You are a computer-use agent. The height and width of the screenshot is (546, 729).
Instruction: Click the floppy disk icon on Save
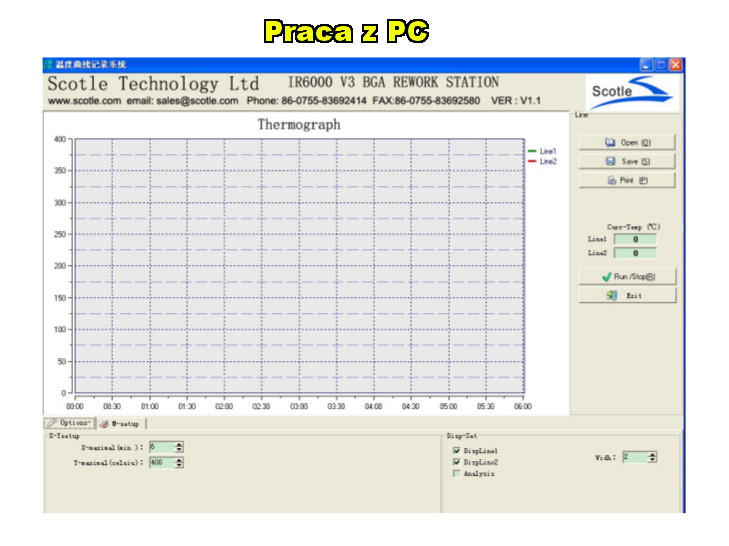(610, 161)
